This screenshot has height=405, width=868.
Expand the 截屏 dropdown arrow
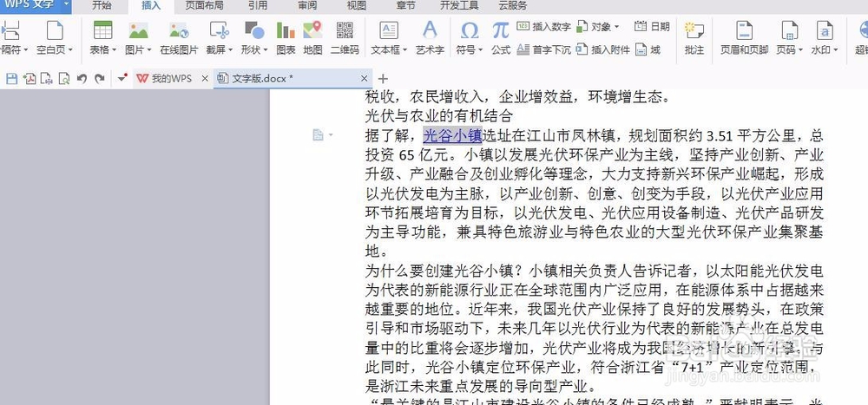pyautogui.click(x=230, y=50)
